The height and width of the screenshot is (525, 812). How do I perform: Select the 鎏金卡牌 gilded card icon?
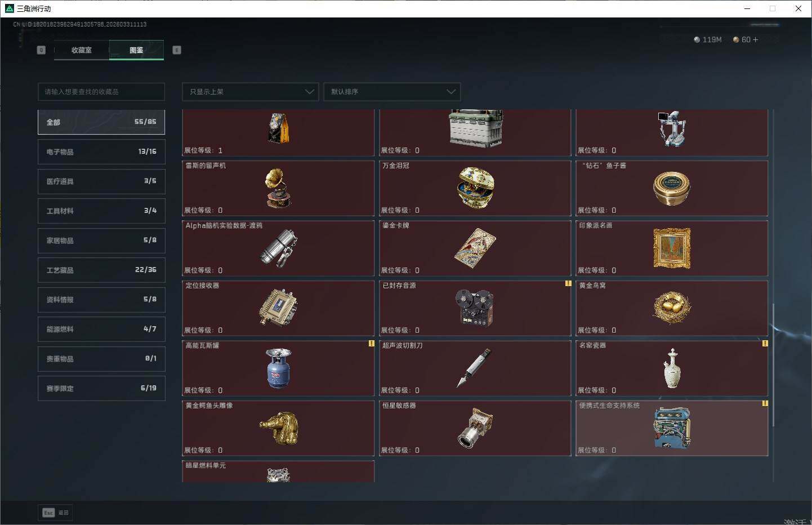[475, 248]
